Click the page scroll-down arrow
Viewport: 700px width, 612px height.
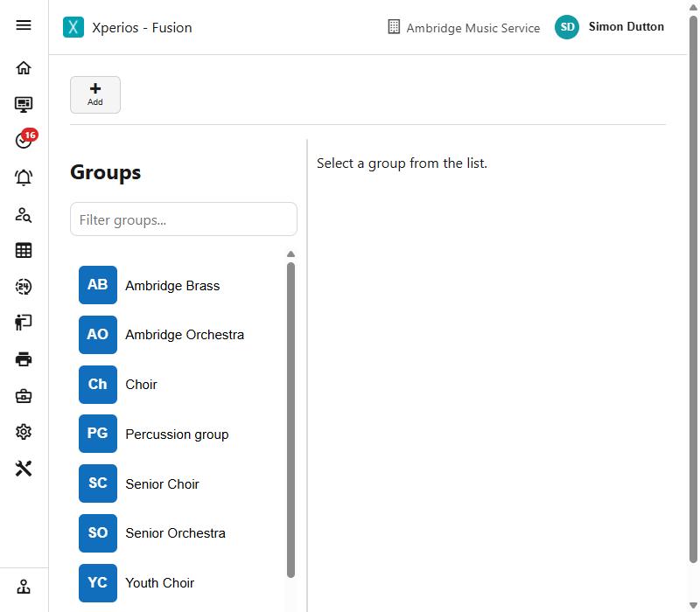693,605
